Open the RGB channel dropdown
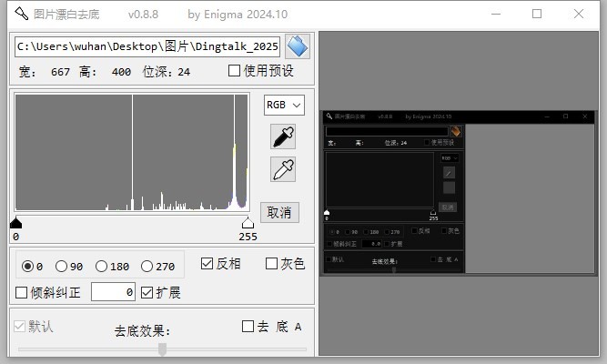 pos(284,106)
